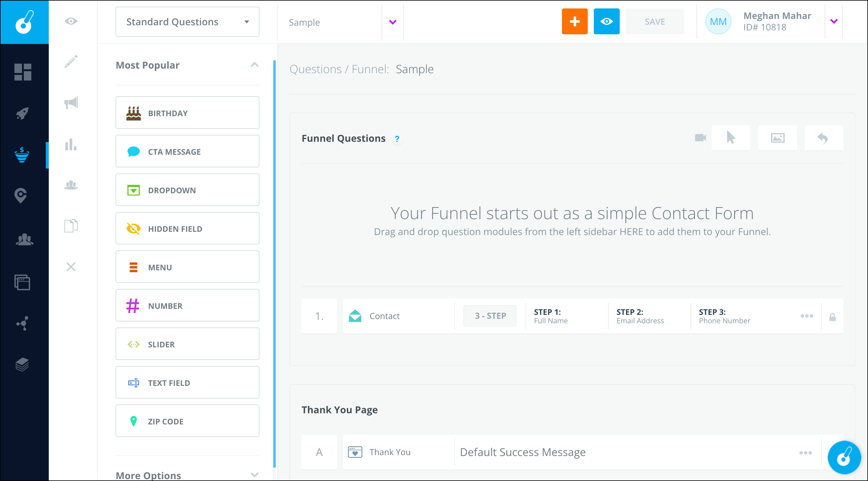Open the megaphone icon in secondary sidebar
This screenshot has width=868, height=481.
click(71, 102)
